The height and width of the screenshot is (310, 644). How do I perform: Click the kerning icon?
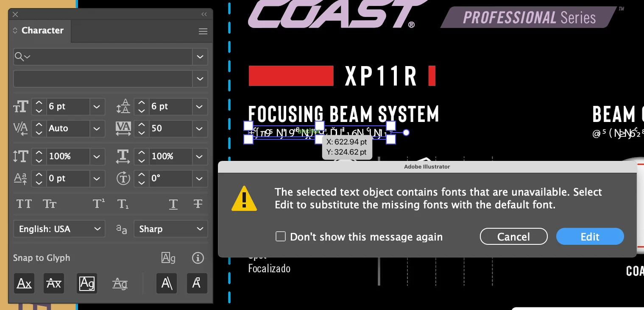coord(21,128)
